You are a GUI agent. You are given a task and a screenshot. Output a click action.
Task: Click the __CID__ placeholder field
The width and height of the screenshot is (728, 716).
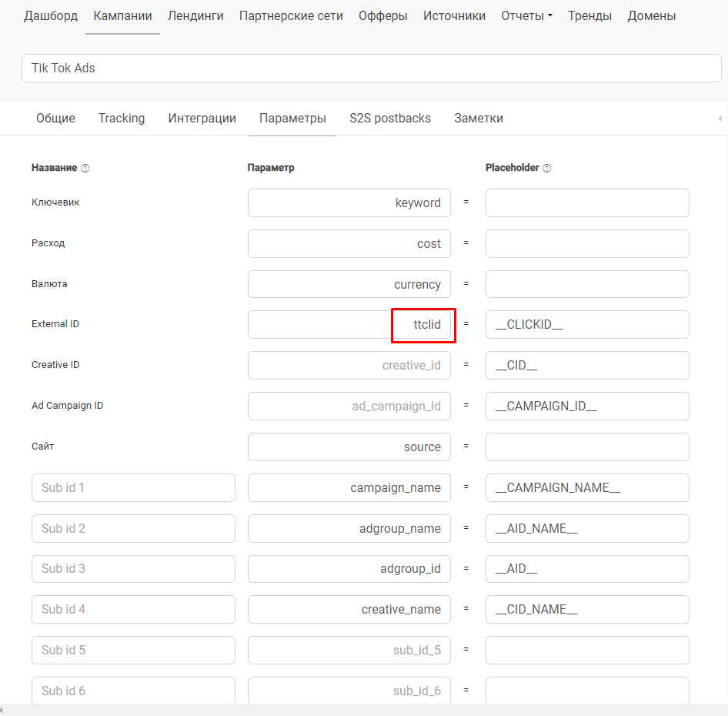[587, 365]
